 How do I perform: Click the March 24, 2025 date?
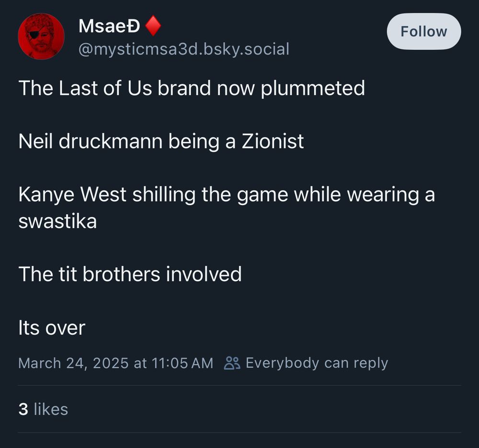click(x=73, y=363)
